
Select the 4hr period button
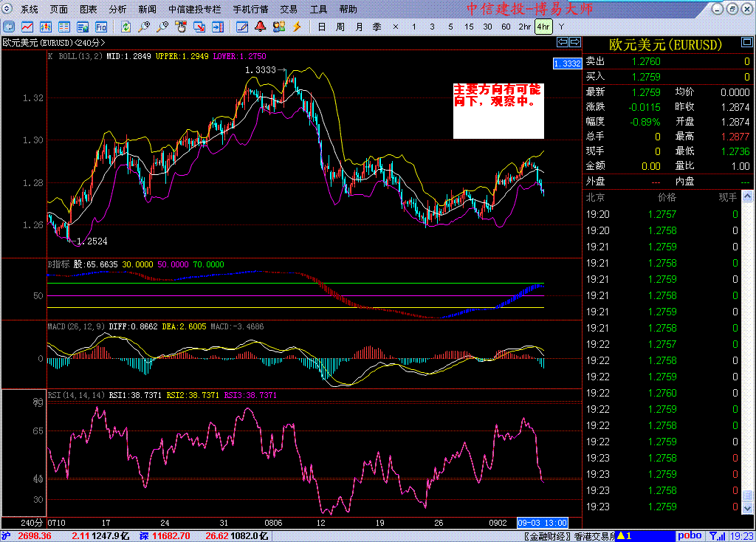543,27
